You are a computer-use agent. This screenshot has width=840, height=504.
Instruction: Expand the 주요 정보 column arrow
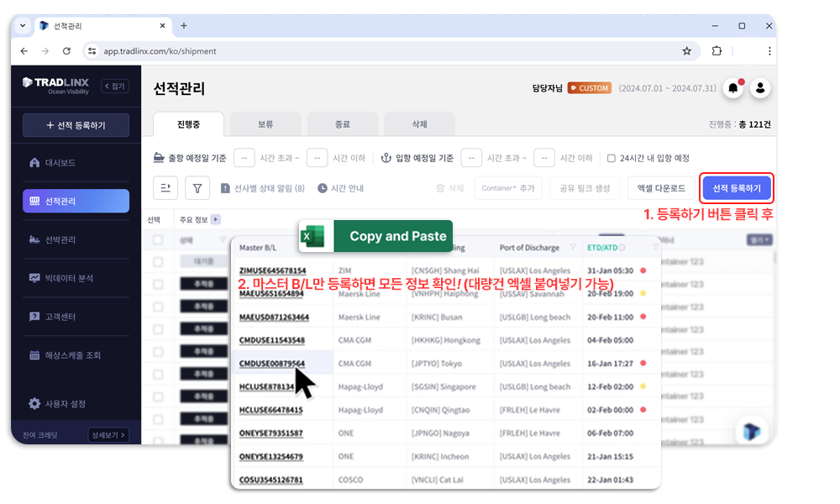[215, 219]
